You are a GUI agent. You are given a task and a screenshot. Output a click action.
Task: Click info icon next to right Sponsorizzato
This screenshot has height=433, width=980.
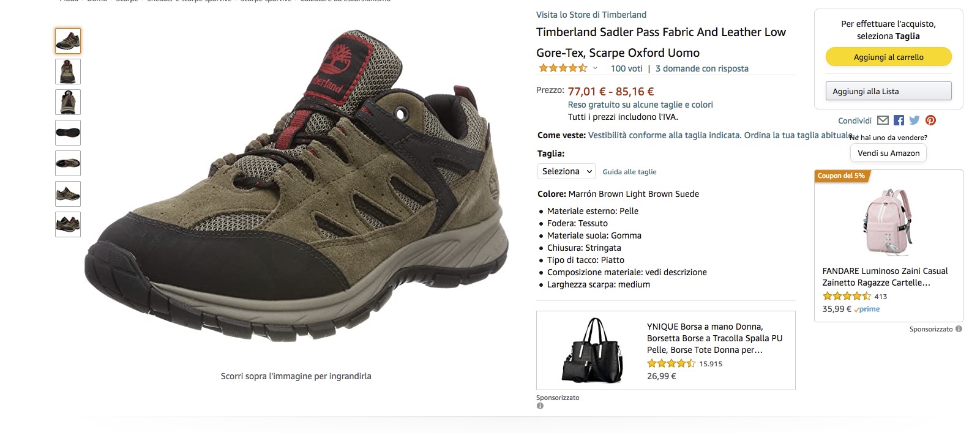point(959,329)
